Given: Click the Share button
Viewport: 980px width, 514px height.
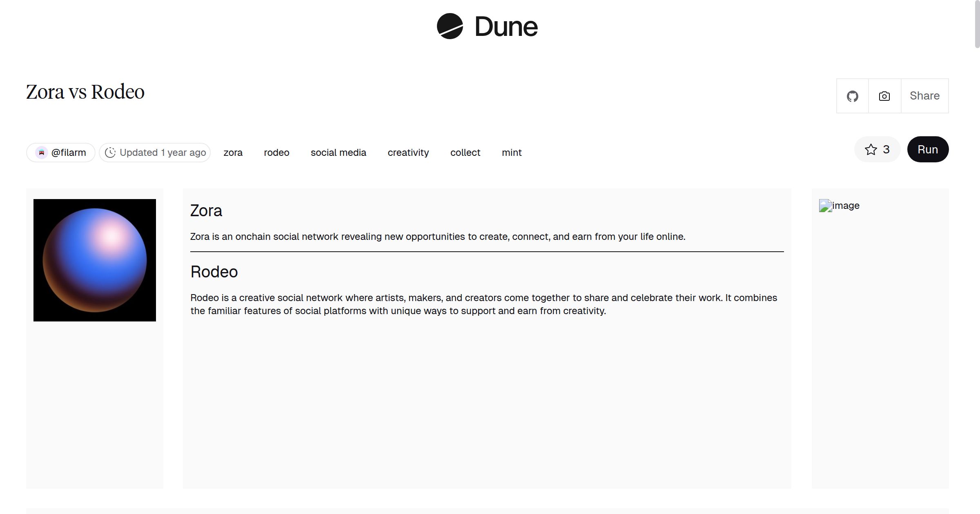Looking at the screenshot, I should [924, 96].
